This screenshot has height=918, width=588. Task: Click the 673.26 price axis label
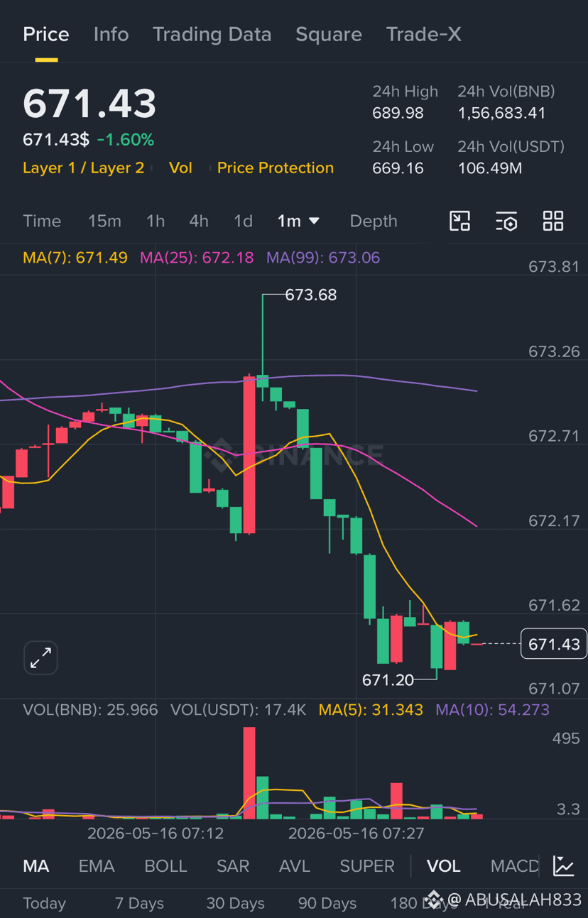click(x=555, y=351)
